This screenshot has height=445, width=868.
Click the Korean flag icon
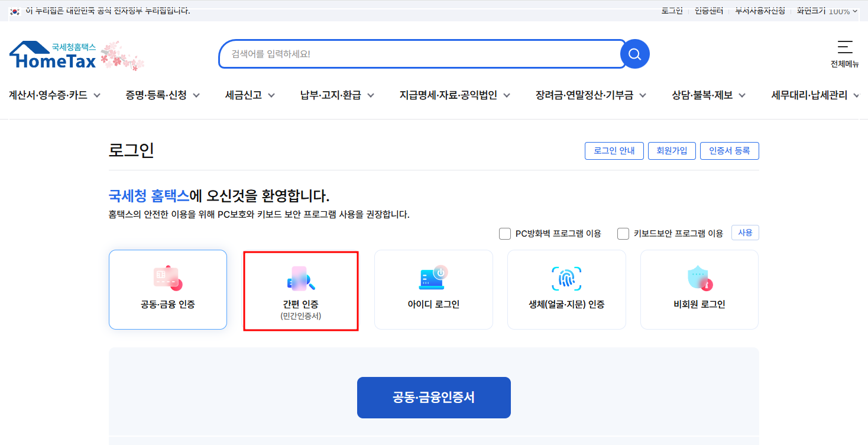click(x=15, y=11)
